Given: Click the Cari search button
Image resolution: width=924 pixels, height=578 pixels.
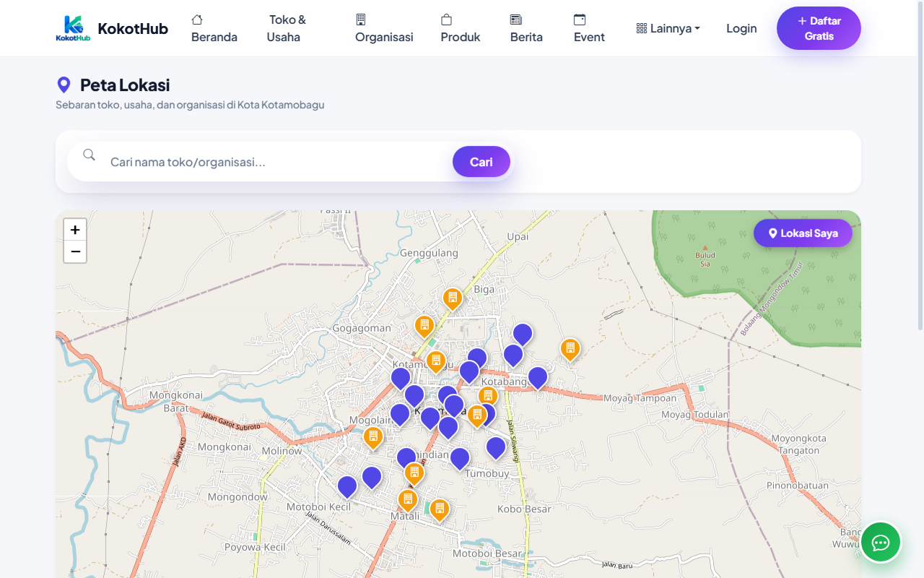Looking at the screenshot, I should tap(481, 162).
